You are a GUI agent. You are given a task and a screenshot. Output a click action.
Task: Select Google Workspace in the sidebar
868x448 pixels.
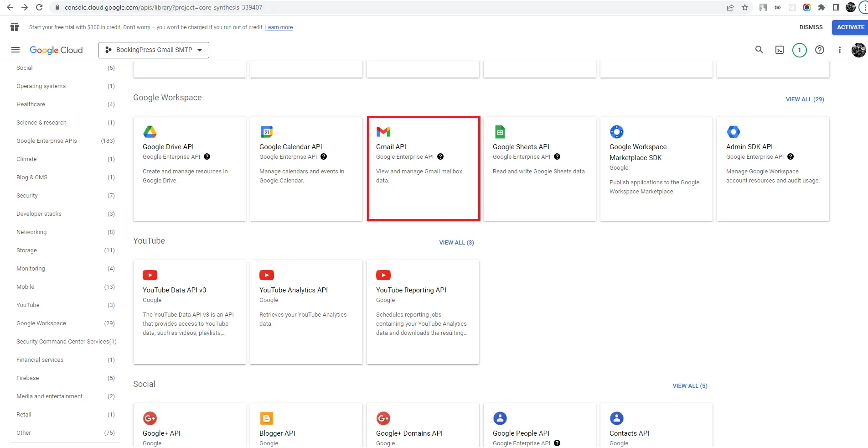41,323
